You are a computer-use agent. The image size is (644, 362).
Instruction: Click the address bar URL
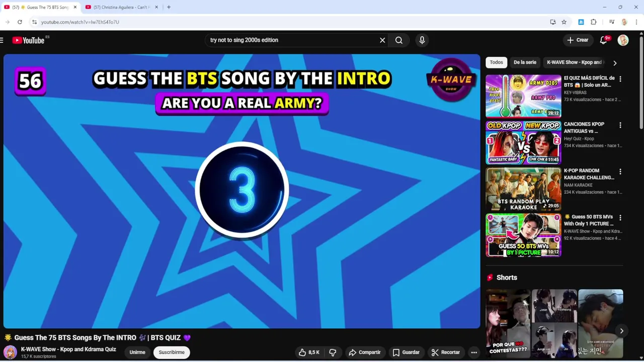(x=80, y=22)
